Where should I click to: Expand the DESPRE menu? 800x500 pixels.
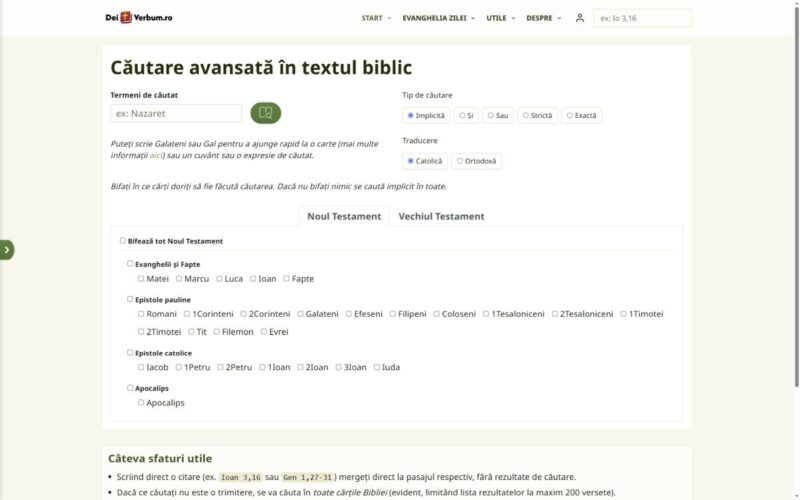point(543,18)
